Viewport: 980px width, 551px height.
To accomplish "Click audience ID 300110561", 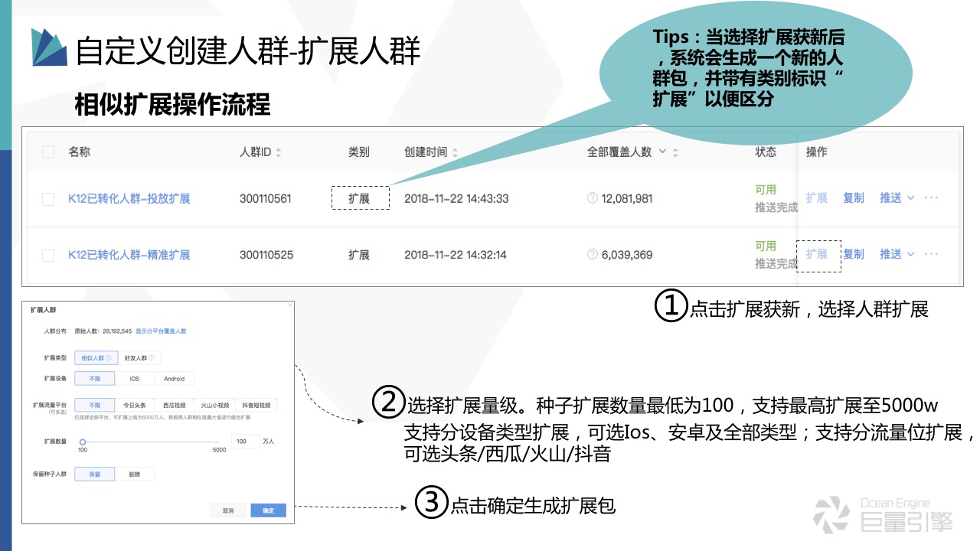I will click(266, 199).
